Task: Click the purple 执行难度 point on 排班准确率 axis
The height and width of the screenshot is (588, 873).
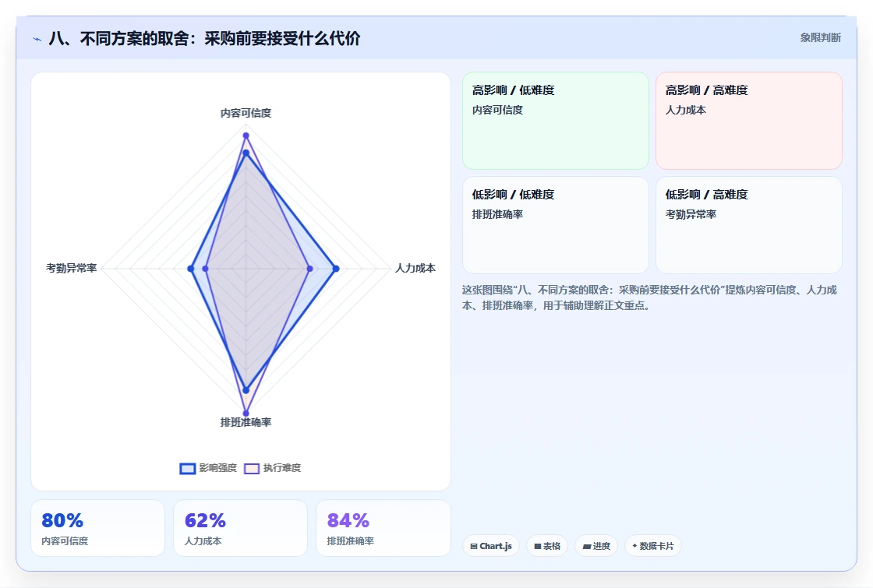Action: [x=246, y=414]
